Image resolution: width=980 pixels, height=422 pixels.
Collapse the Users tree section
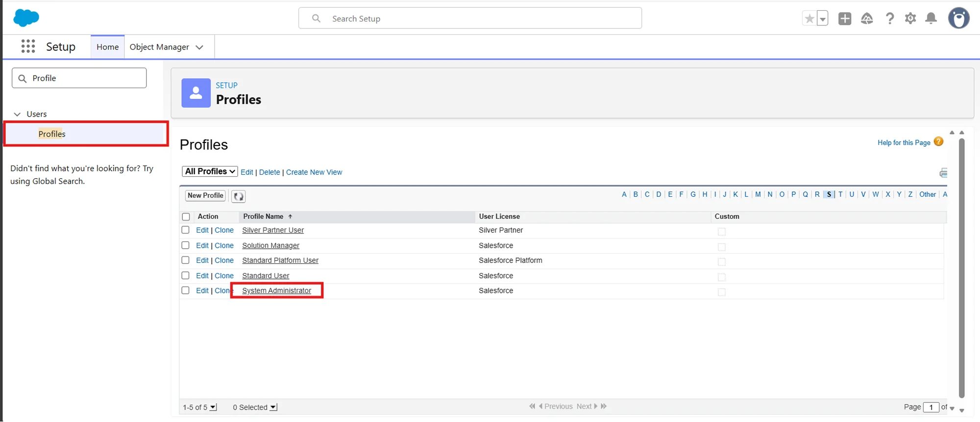click(x=17, y=114)
